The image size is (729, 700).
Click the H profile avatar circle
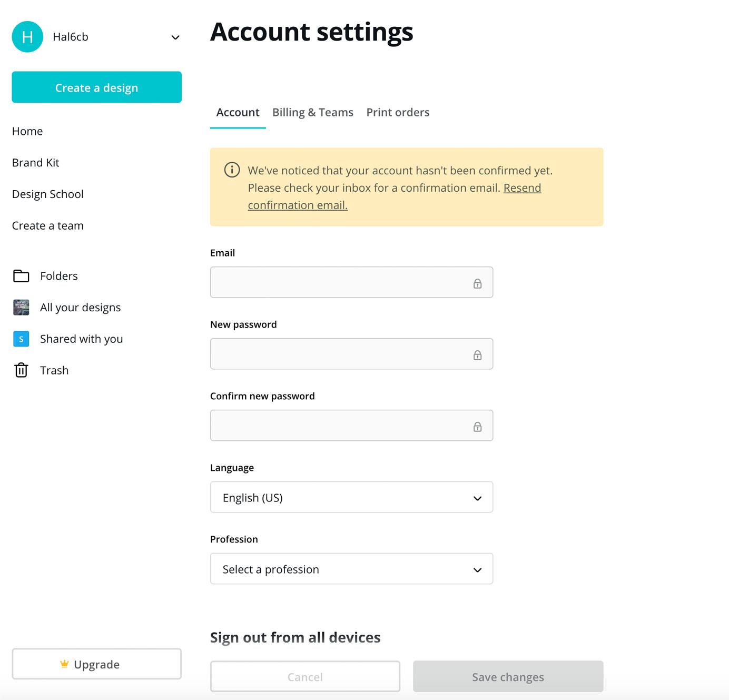click(27, 37)
